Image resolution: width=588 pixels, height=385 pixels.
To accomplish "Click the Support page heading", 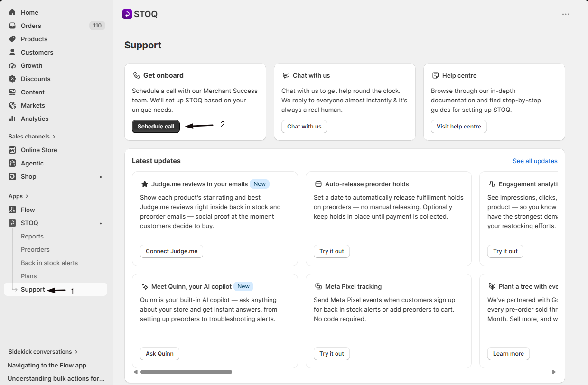I will (x=143, y=45).
